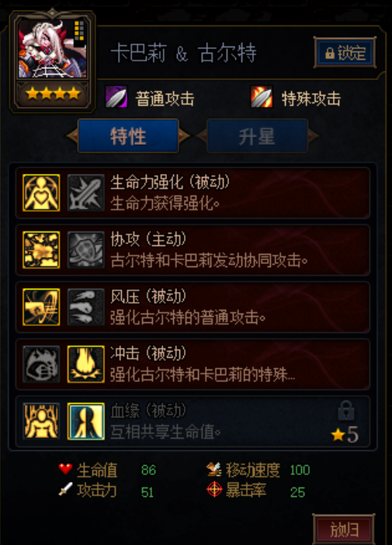Click the 协攻 (主动) trait description row
The width and height of the screenshot is (392, 545).
coord(193,250)
